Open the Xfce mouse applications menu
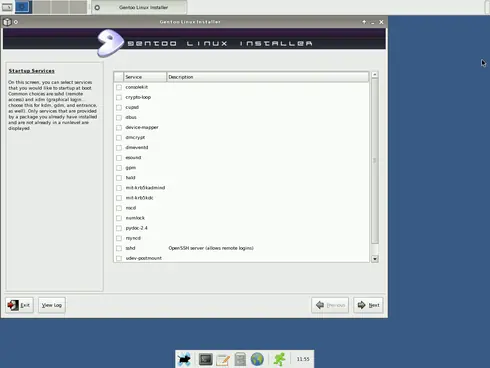 (x=184, y=359)
